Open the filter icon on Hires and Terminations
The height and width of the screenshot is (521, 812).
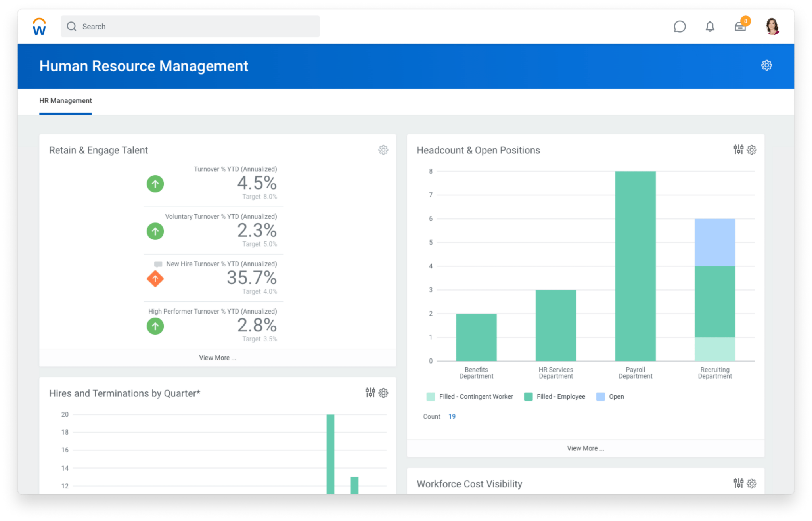(x=370, y=393)
